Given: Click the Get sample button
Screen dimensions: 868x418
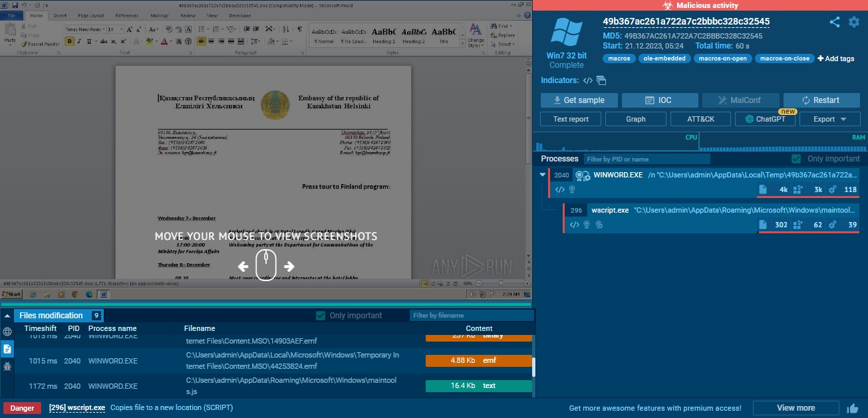Looking at the screenshot, I should (x=578, y=100).
